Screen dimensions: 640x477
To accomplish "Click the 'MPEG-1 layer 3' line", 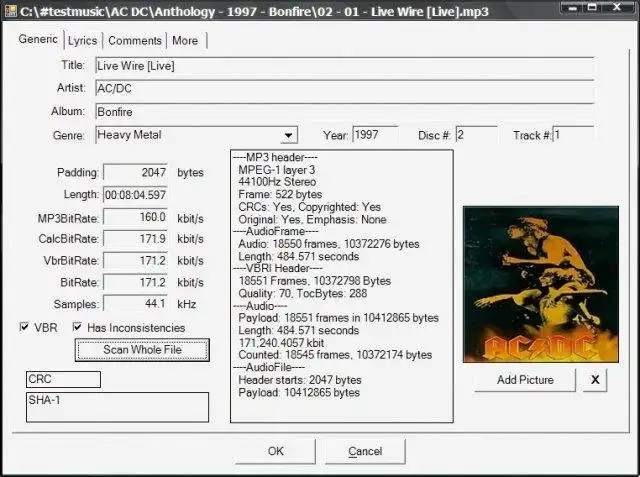I will click(276, 169).
